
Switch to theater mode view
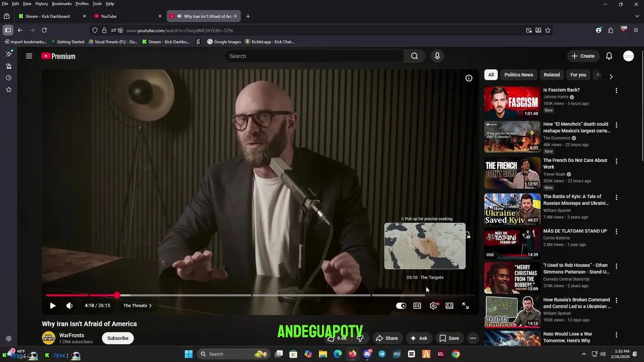(449, 306)
